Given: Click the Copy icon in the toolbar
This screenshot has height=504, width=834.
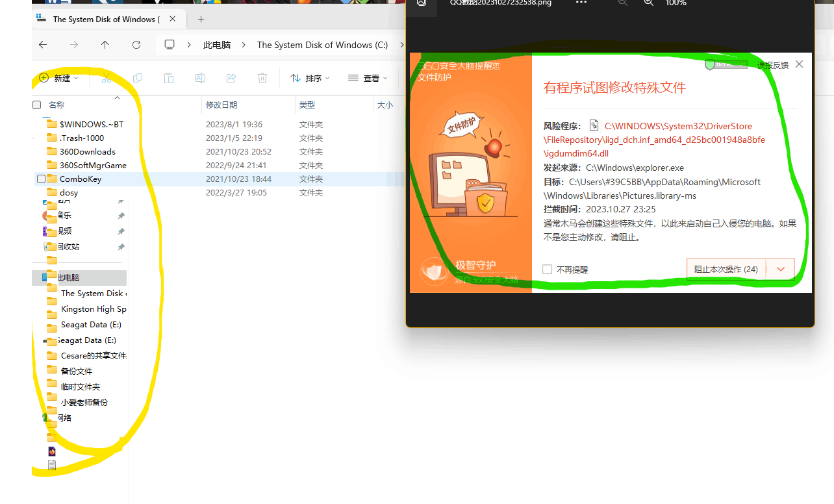Looking at the screenshot, I should coord(138,78).
